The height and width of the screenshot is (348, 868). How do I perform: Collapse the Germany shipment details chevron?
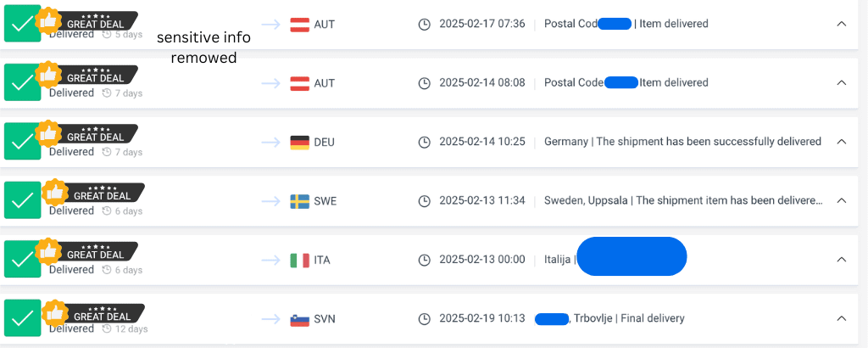(842, 141)
